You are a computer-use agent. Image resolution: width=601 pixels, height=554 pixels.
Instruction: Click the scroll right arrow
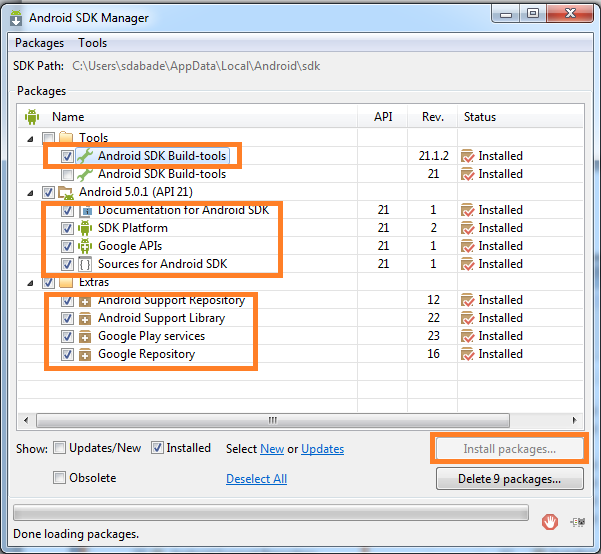coord(575,420)
